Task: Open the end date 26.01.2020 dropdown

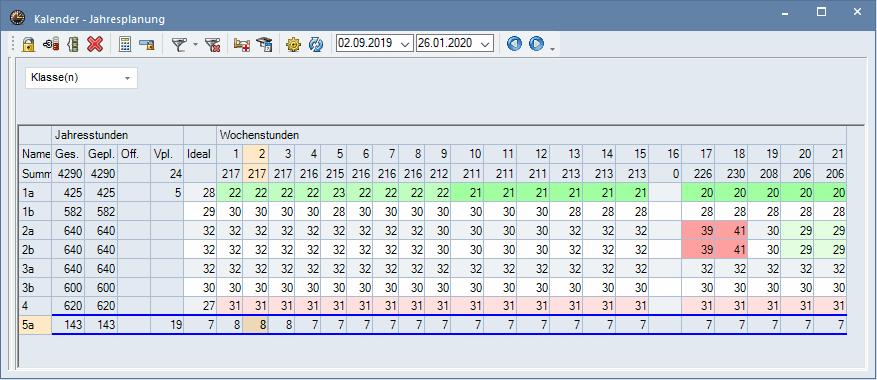Action: click(x=485, y=43)
